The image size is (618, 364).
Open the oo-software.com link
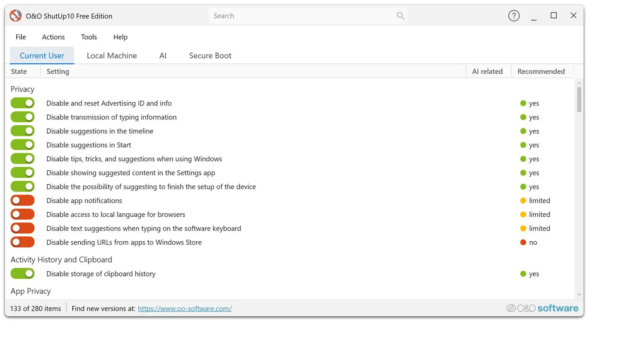(185, 308)
